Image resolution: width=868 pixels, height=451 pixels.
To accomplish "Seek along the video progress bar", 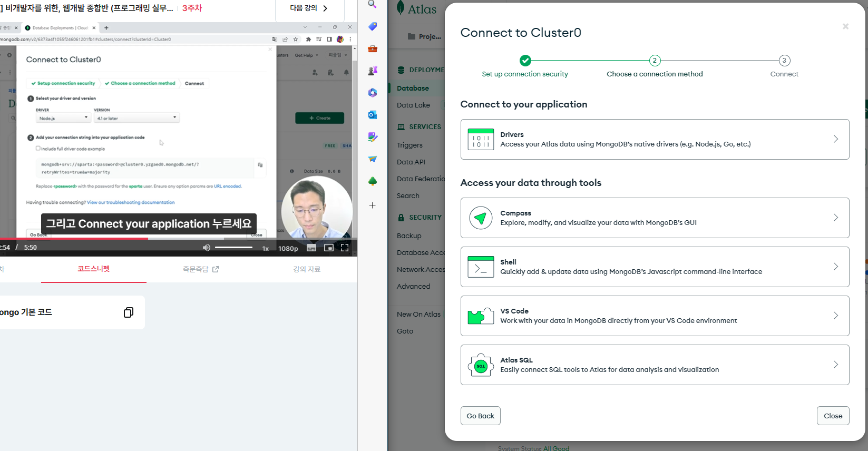I will click(x=179, y=239).
